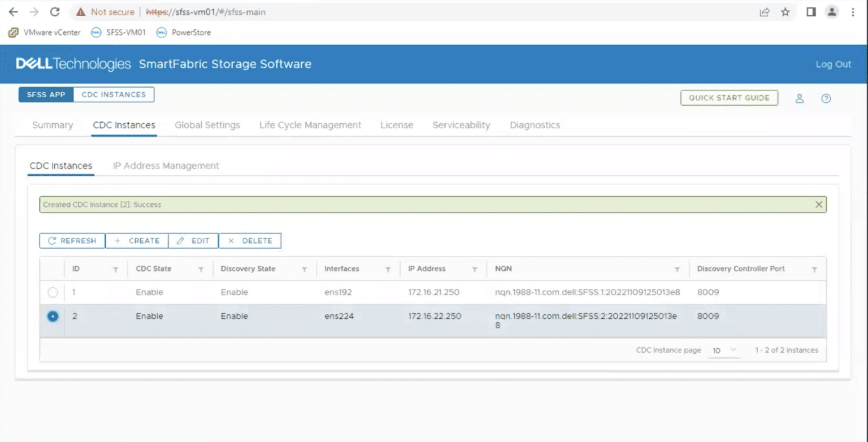Open the NQN column filter
The image size is (868, 442).
pyautogui.click(x=677, y=270)
